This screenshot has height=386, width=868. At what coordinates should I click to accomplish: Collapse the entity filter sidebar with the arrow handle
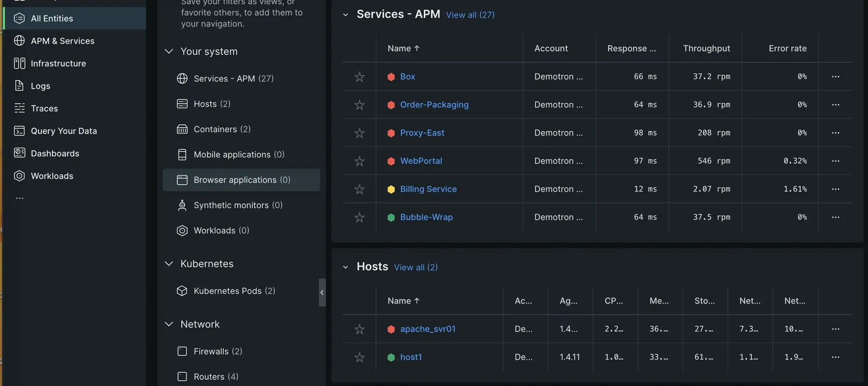click(322, 292)
